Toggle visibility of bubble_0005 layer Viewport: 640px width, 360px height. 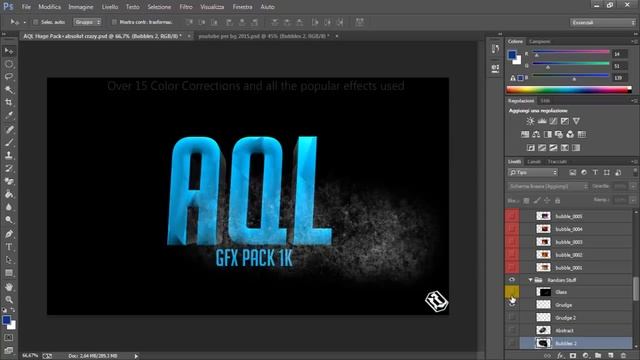(512, 216)
